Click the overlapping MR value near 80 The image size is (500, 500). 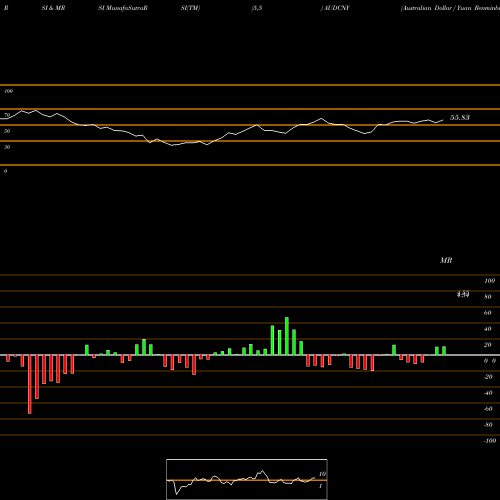463,294
